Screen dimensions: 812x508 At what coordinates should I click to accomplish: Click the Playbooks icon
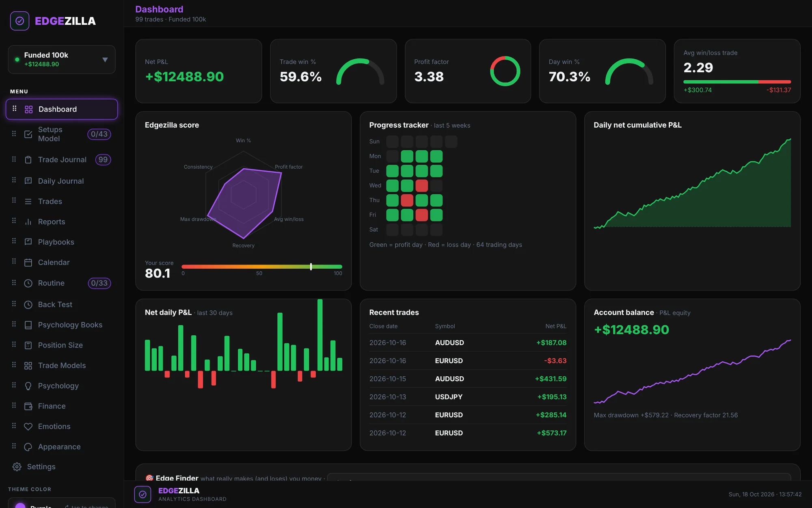pos(28,242)
